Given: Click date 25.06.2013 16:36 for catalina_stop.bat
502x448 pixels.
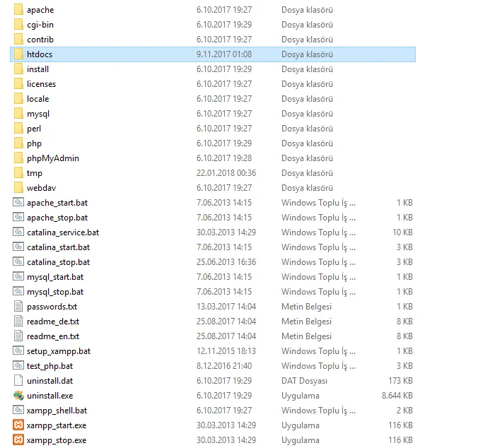Looking at the screenshot, I should click(x=226, y=262).
